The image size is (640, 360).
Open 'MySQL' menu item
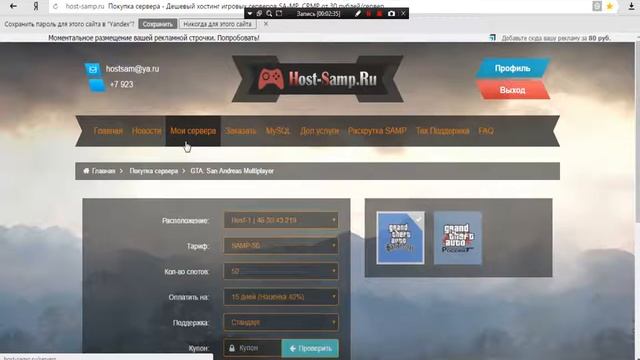[x=278, y=131]
